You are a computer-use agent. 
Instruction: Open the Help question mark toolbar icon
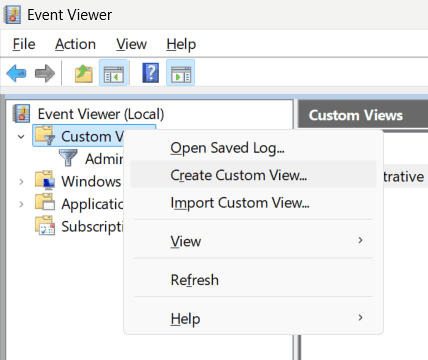[x=151, y=73]
